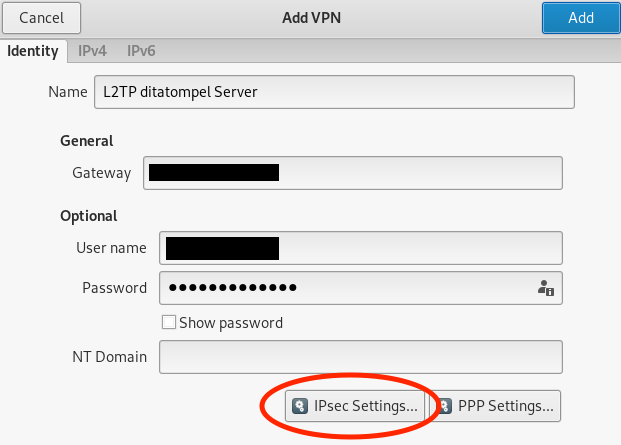Viewport: 621px width, 445px height.
Task: Open the IPsec Settings dialog
Action: pos(355,406)
